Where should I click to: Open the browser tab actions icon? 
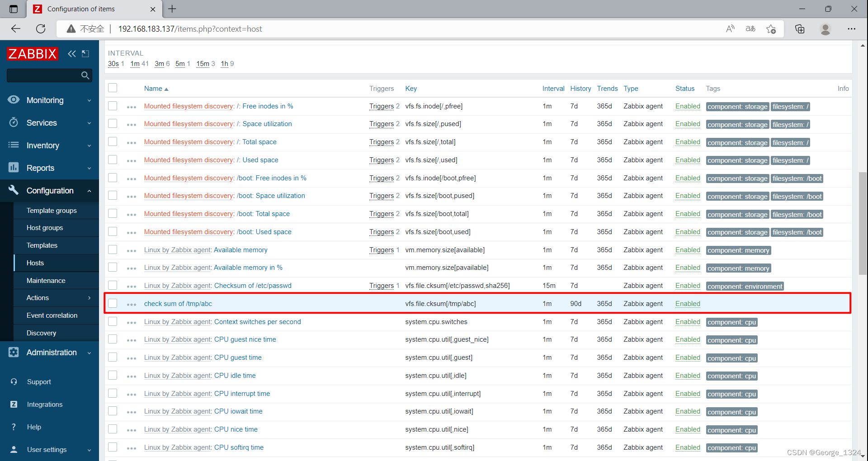click(14, 9)
